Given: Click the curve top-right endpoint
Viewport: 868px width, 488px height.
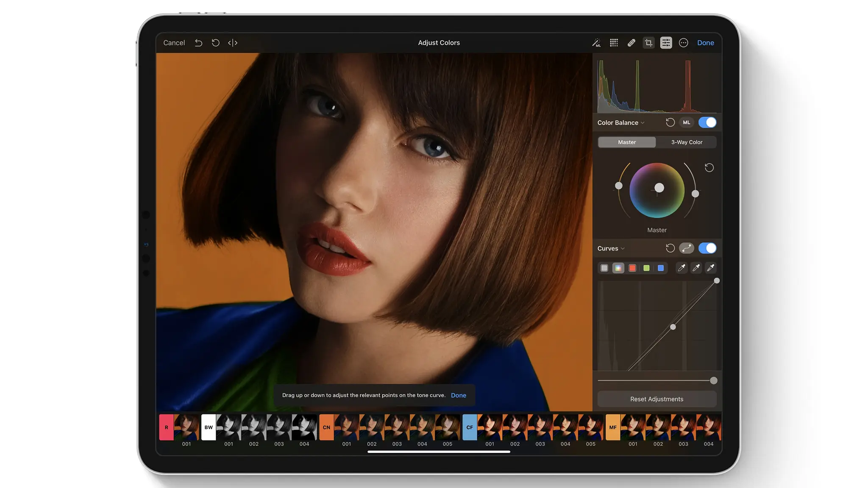Looking at the screenshot, I should (x=717, y=281).
